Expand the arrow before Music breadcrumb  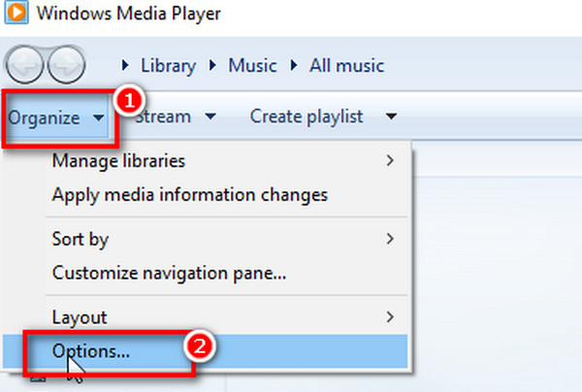coord(212,65)
